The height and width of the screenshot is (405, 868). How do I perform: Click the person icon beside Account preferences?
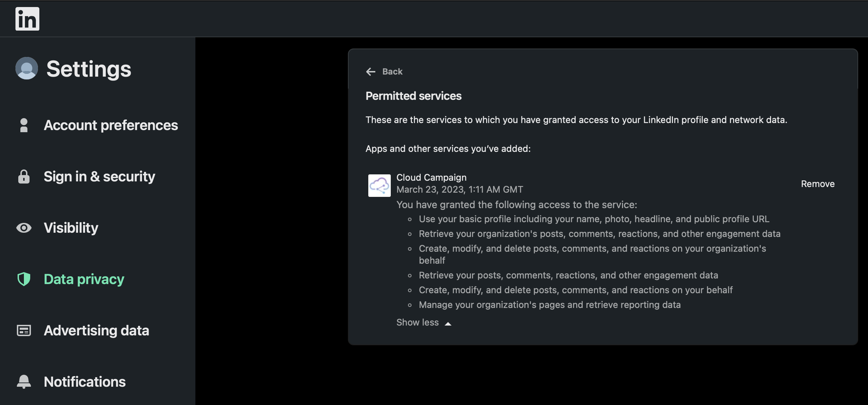point(24,125)
